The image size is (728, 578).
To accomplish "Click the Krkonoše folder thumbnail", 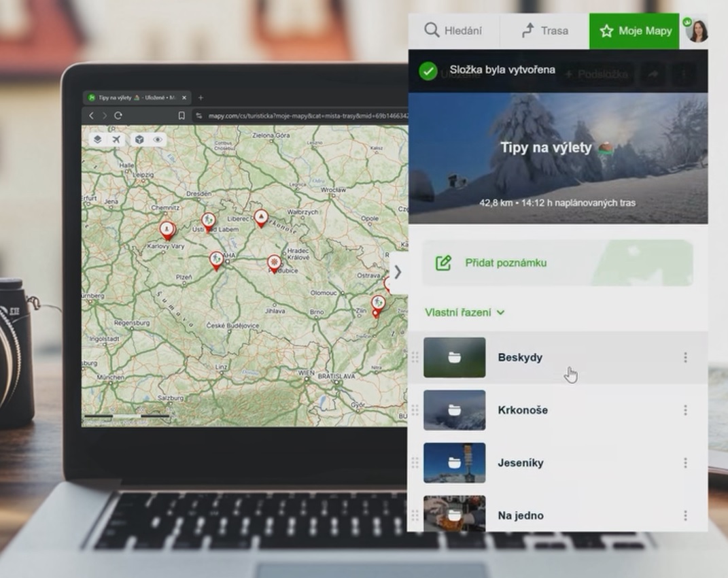I will pyautogui.click(x=454, y=410).
